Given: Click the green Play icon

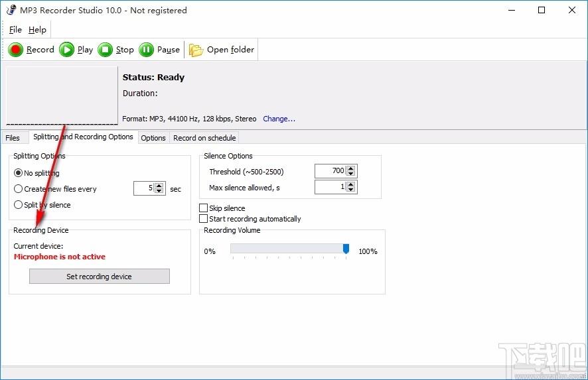Looking at the screenshot, I should click(67, 50).
